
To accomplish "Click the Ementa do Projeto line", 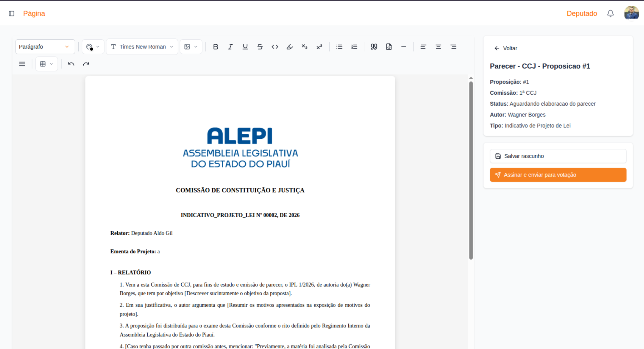I will pyautogui.click(x=135, y=252).
